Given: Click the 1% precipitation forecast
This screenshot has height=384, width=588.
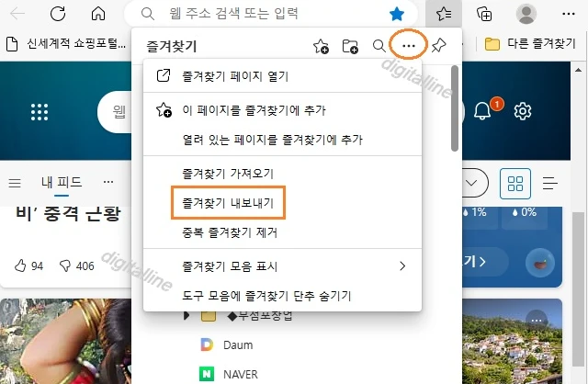Looking at the screenshot, I should coord(475,212).
